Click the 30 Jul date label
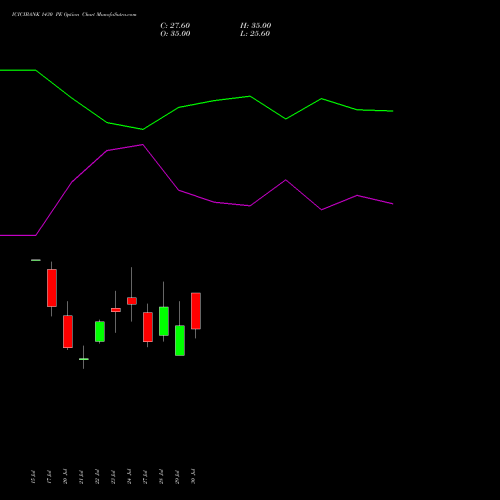This screenshot has width=500, height=500. pos(193,477)
